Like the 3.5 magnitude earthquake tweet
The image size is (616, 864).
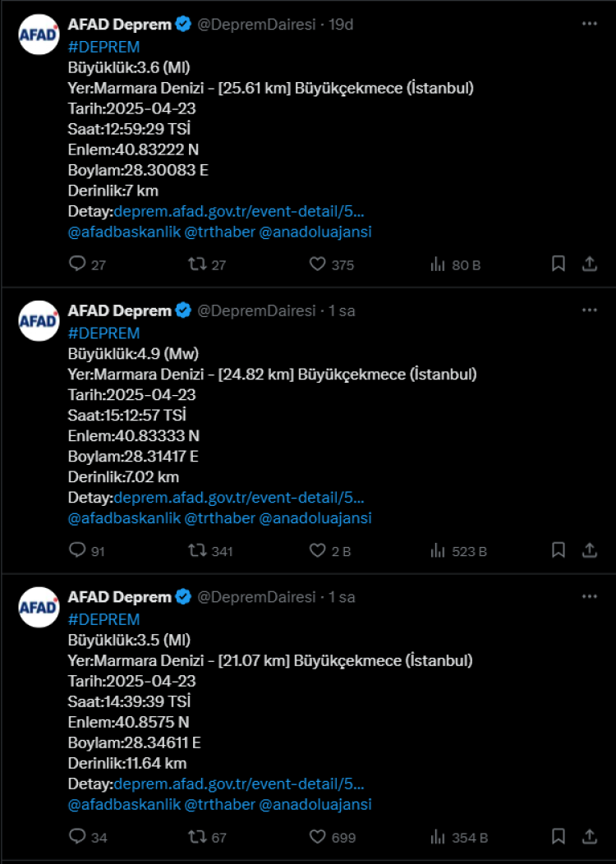(318, 837)
